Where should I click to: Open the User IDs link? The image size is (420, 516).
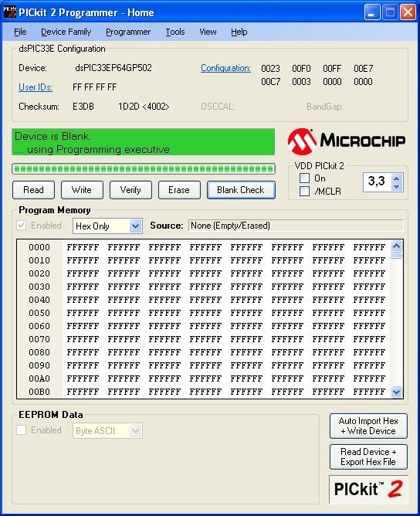pyautogui.click(x=36, y=87)
